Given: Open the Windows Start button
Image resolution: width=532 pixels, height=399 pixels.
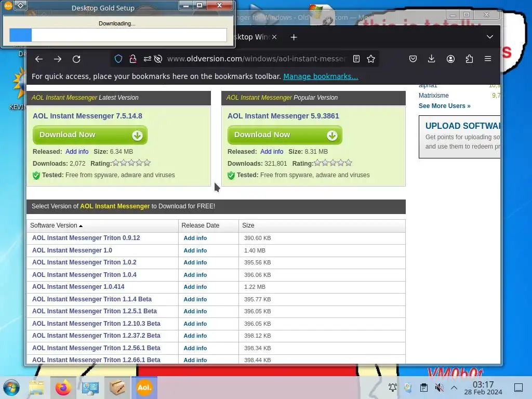Looking at the screenshot, I should [x=11, y=388].
